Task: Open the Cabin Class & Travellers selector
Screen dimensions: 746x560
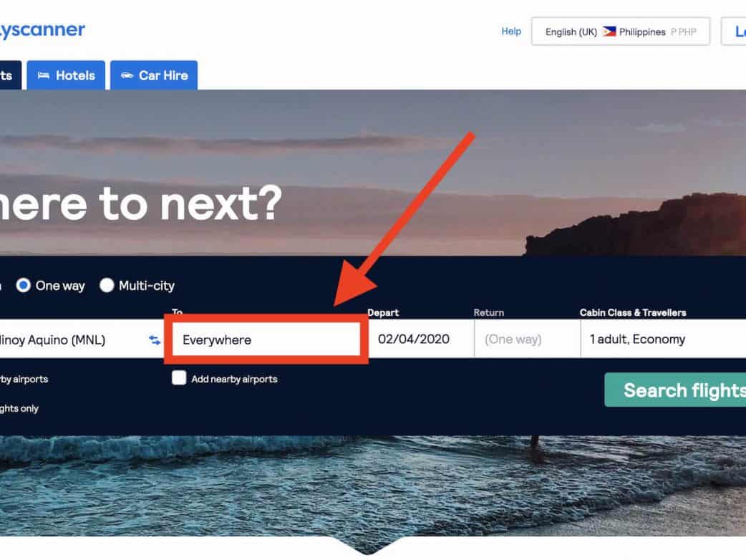Action: 663,339
